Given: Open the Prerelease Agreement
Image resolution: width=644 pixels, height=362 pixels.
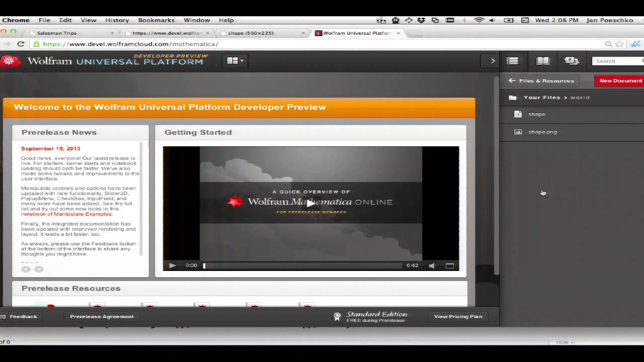Looking at the screenshot, I should tap(102, 316).
